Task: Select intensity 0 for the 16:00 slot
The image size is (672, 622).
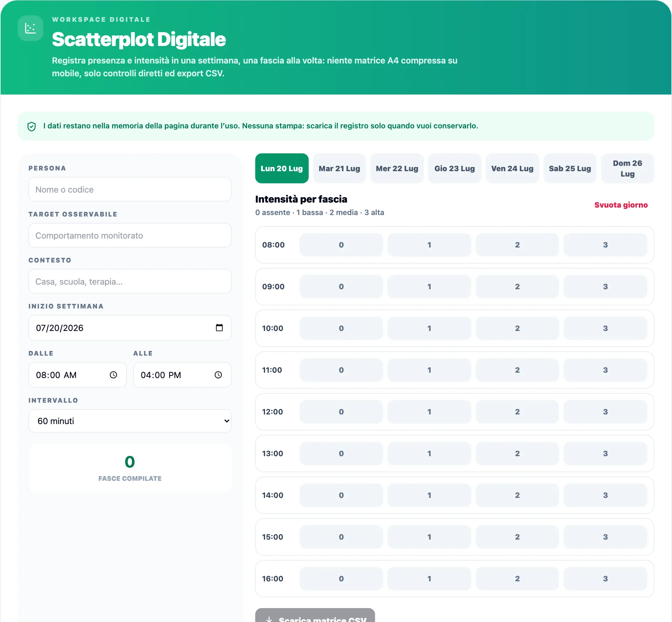Action: (341, 578)
